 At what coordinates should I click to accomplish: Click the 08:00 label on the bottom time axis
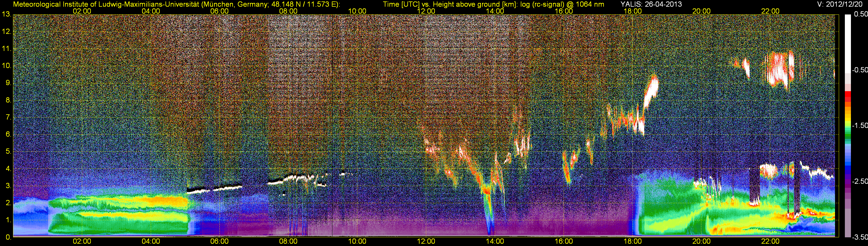tap(288, 241)
